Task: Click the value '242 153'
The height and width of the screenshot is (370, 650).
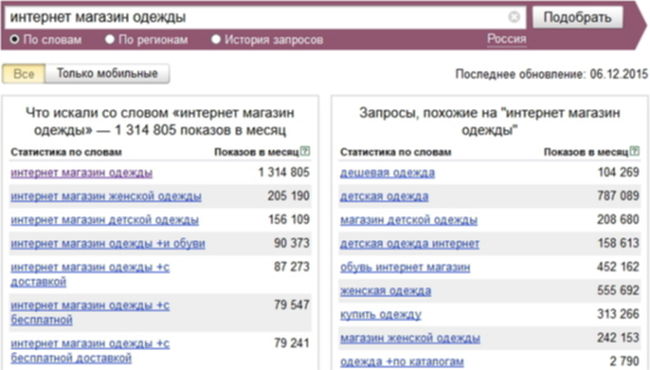Action: (618, 337)
